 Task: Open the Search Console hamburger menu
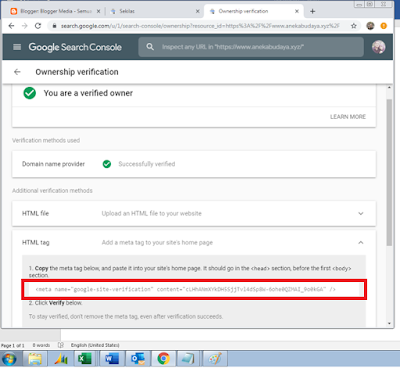[x=17, y=47]
